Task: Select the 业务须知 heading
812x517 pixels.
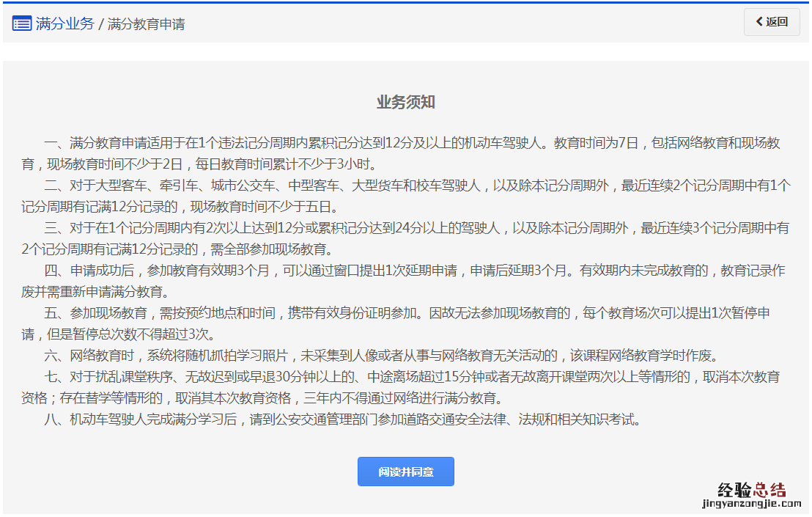Action: point(405,102)
